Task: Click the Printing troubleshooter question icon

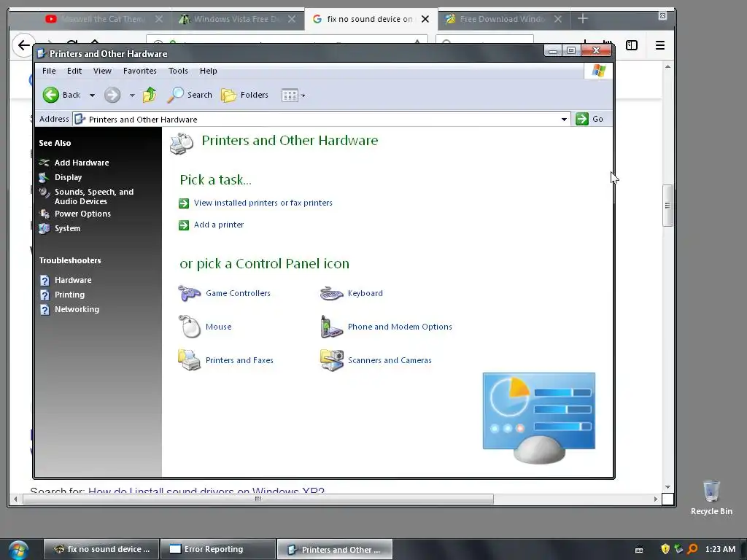Action: 44,295
